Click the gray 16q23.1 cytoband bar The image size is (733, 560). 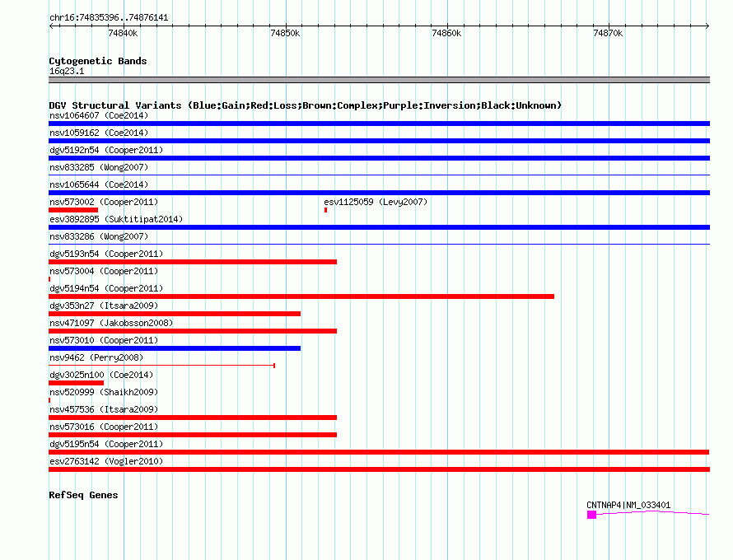379,80
